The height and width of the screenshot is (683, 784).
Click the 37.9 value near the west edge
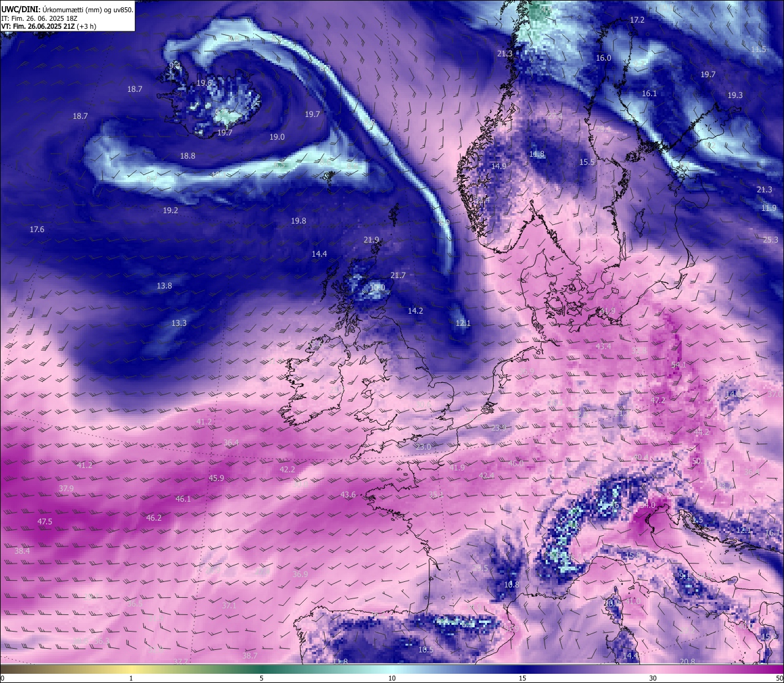click(66, 488)
